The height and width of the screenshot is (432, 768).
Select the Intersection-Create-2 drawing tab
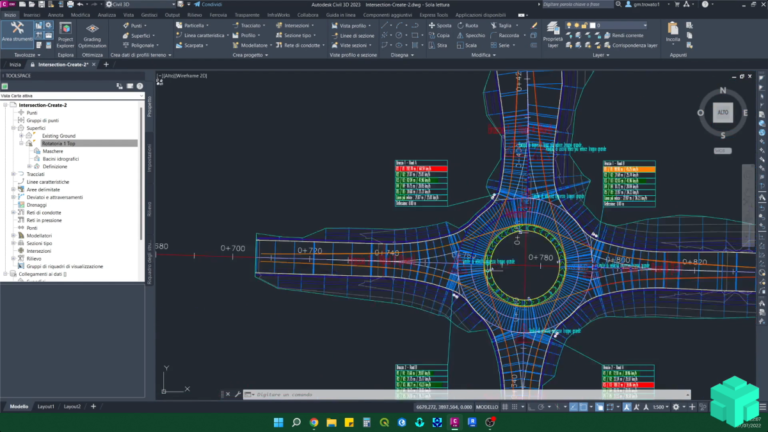(63, 65)
